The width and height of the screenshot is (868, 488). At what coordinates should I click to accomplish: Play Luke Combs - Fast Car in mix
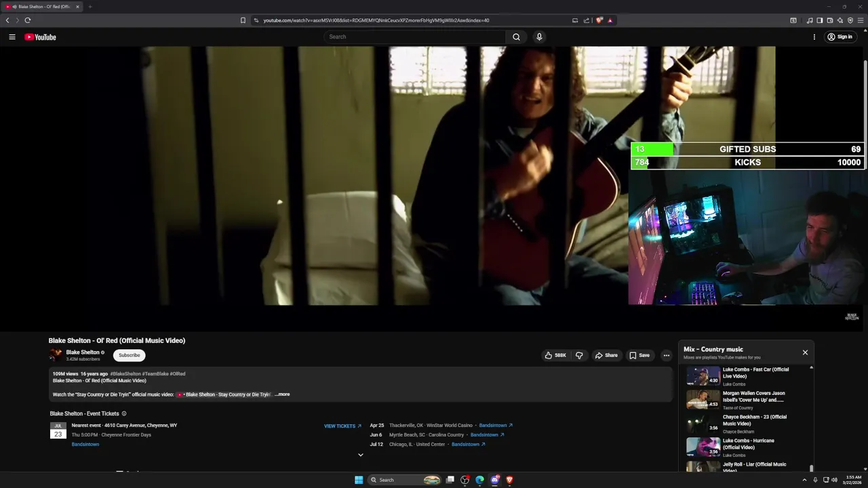pos(745,376)
